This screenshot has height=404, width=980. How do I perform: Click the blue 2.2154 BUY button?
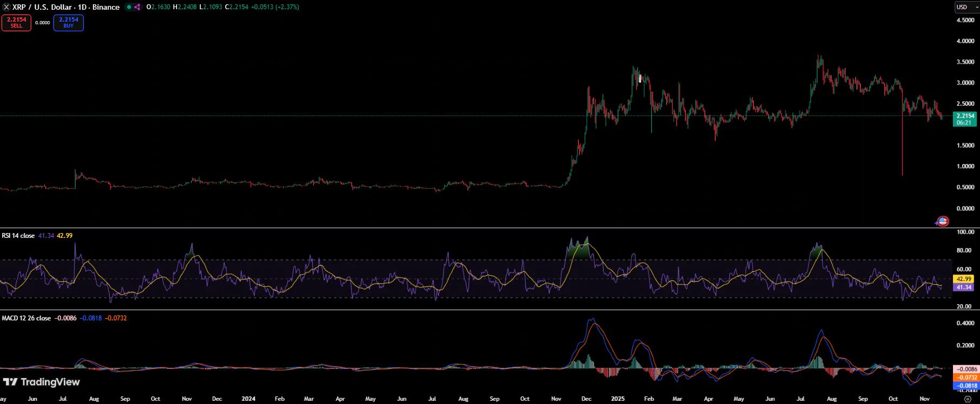tap(69, 23)
